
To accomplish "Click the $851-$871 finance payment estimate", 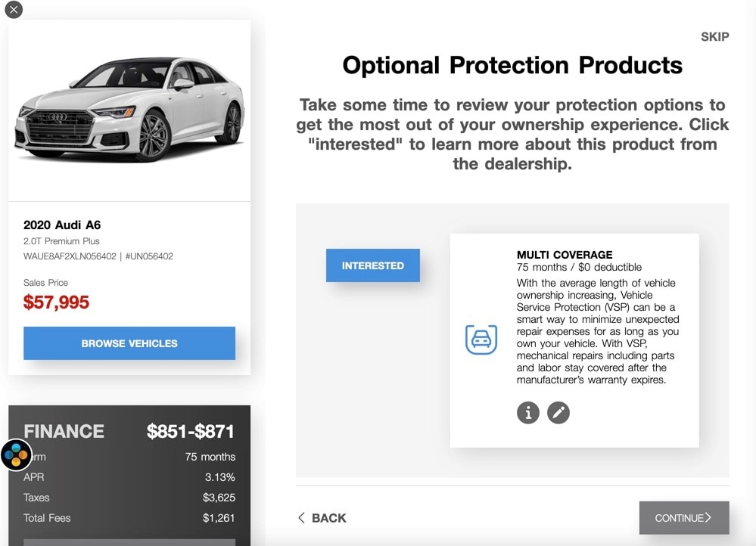I will point(191,432).
